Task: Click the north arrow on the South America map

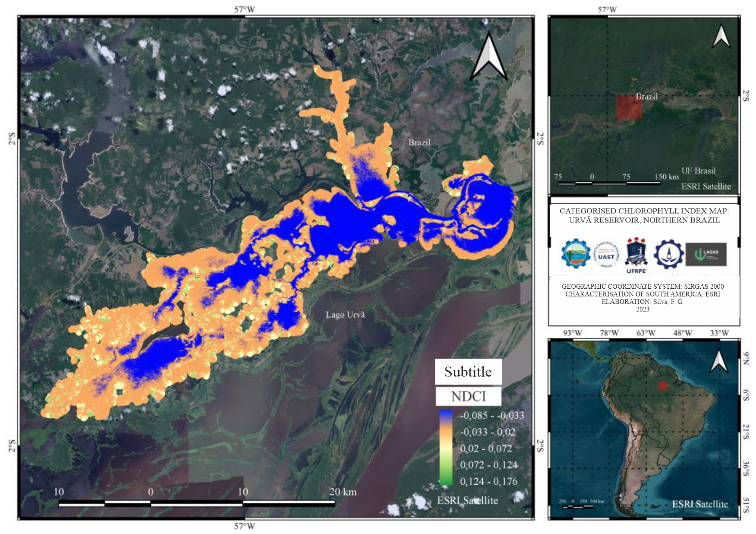Action: [719, 361]
